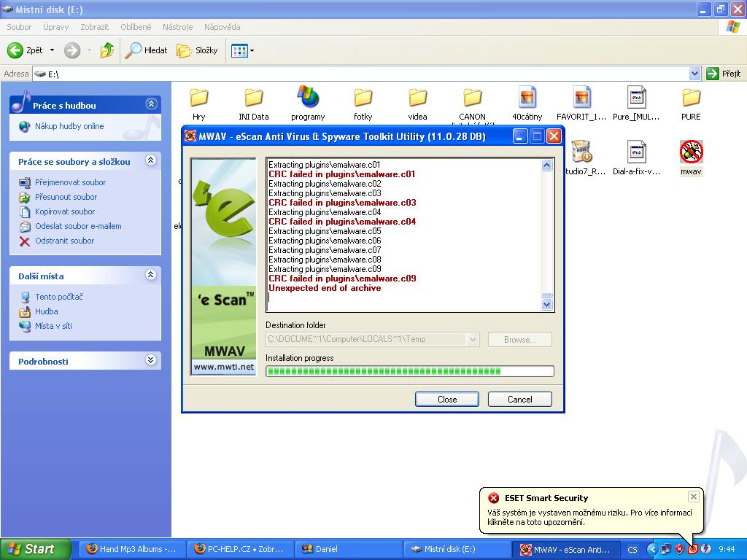Click the grayed Forward arrow button
The image size is (747, 560).
coord(72,50)
